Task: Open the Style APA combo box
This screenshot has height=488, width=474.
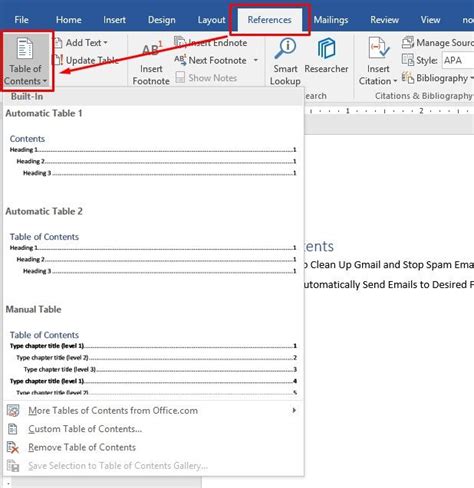Action: click(x=458, y=60)
